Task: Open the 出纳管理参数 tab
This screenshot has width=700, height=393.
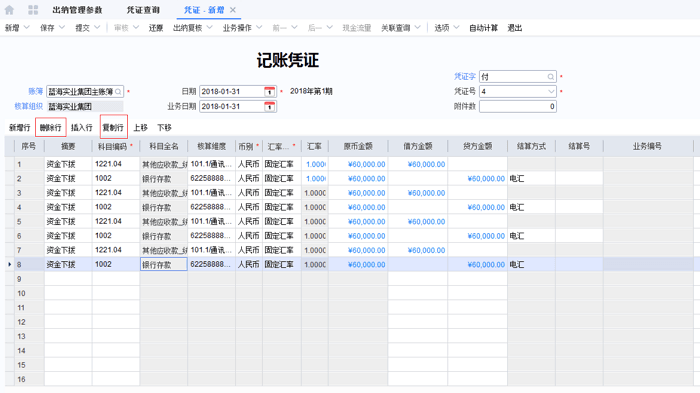Action: pos(77,9)
